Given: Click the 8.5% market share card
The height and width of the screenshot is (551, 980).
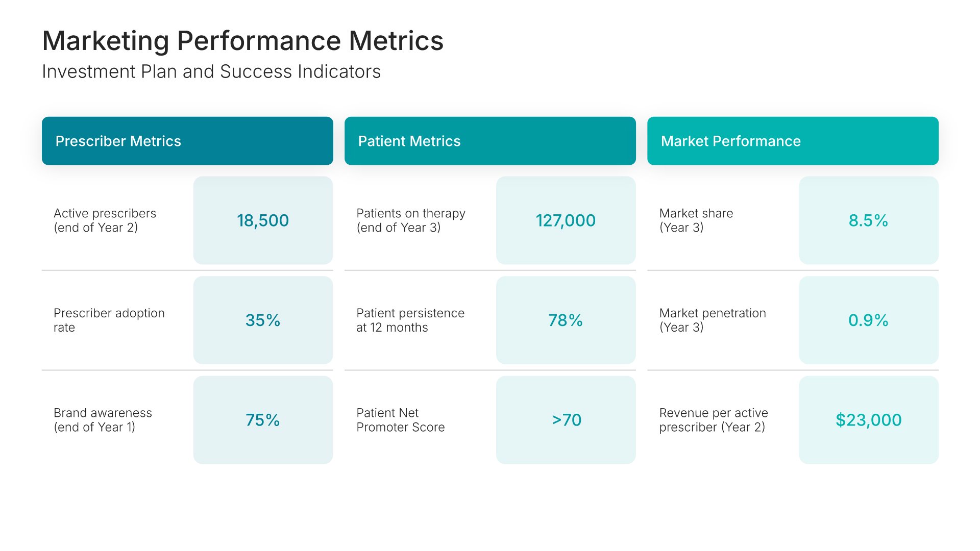Looking at the screenshot, I should tap(868, 220).
